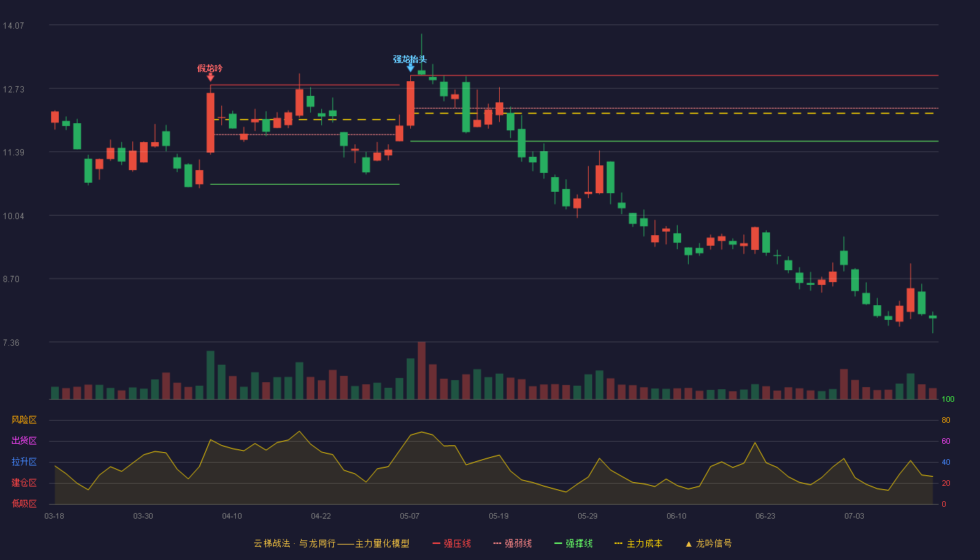Click the 06-23 date label
The height and width of the screenshot is (560, 980).
click(x=765, y=516)
